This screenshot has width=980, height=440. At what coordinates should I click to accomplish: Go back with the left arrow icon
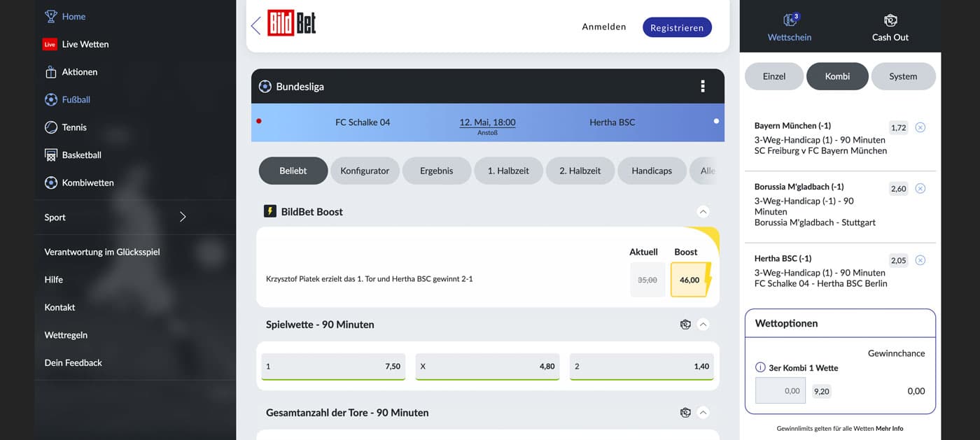255,26
